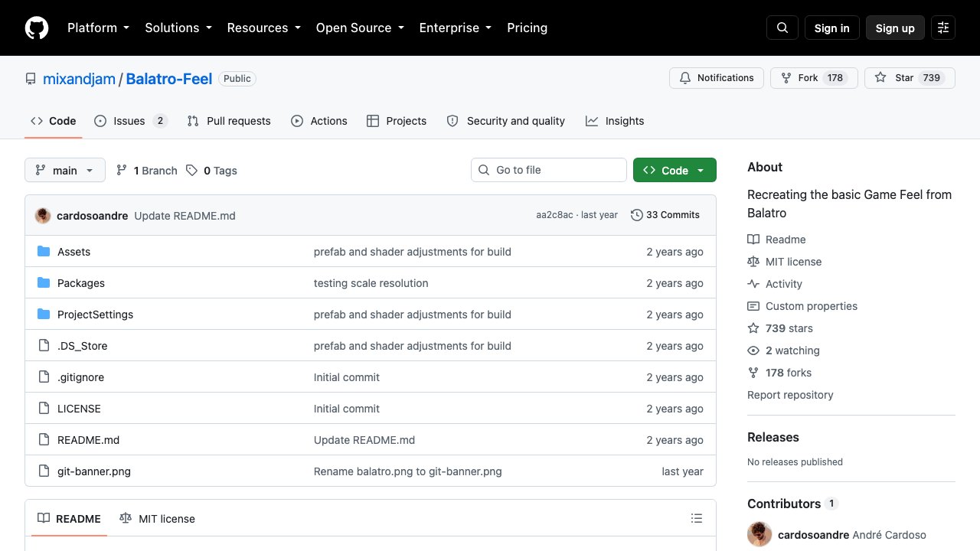Open the mixandjam owner link
This screenshot has width=980, height=551.
click(x=79, y=79)
